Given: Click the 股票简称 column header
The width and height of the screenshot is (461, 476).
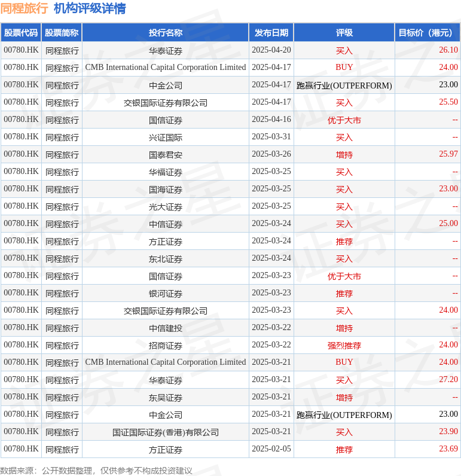Looking at the screenshot, I should [x=62, y=32].
